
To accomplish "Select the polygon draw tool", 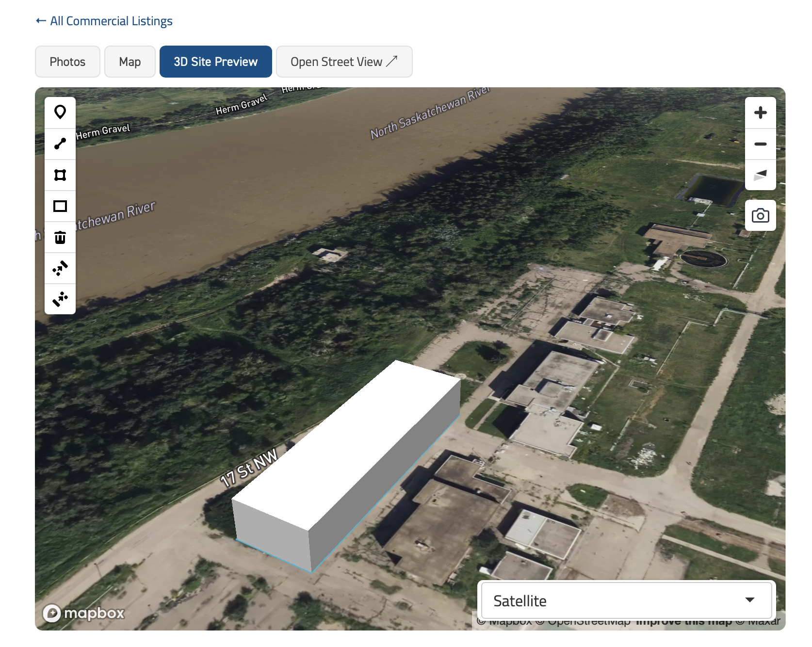I will [x=60, y=175].
